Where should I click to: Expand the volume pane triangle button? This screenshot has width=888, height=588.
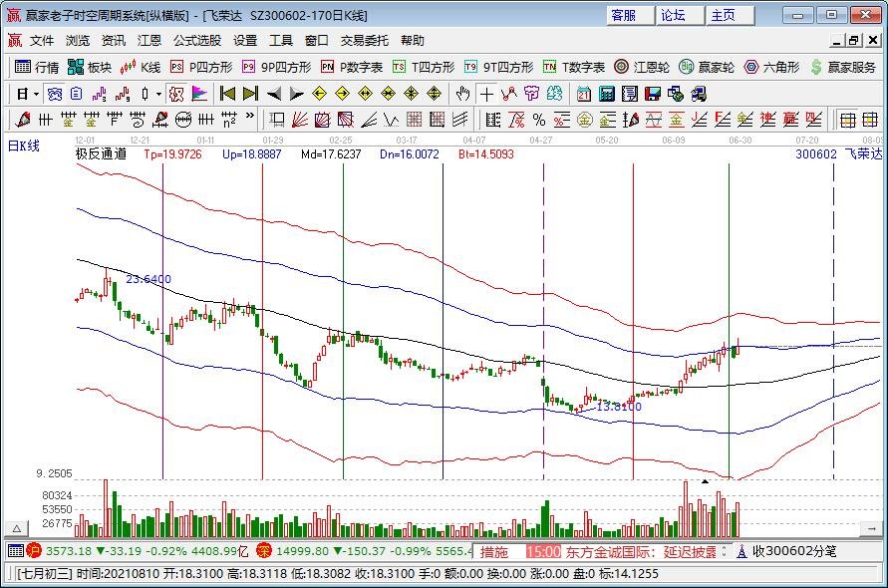(x=16, y=529)
